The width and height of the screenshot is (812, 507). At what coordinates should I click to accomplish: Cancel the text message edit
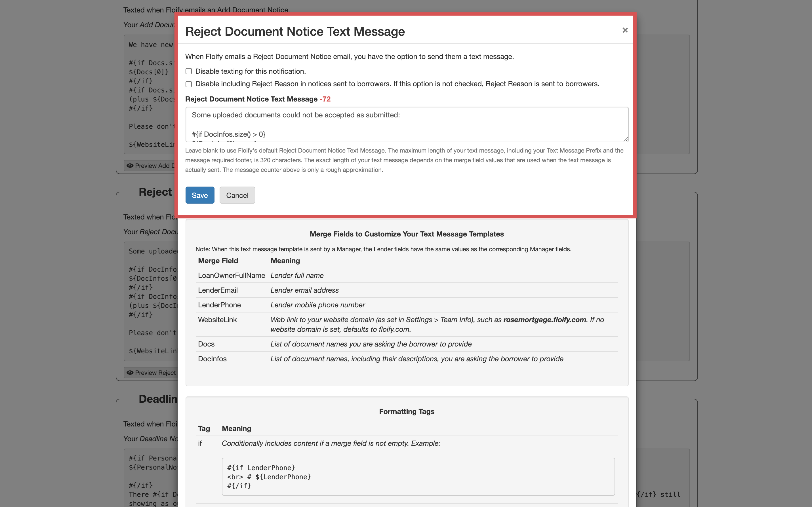[x=237, y=195]
